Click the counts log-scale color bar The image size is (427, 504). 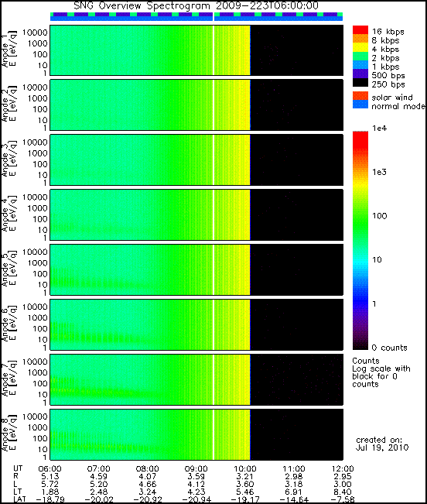[x=360, y=241]
